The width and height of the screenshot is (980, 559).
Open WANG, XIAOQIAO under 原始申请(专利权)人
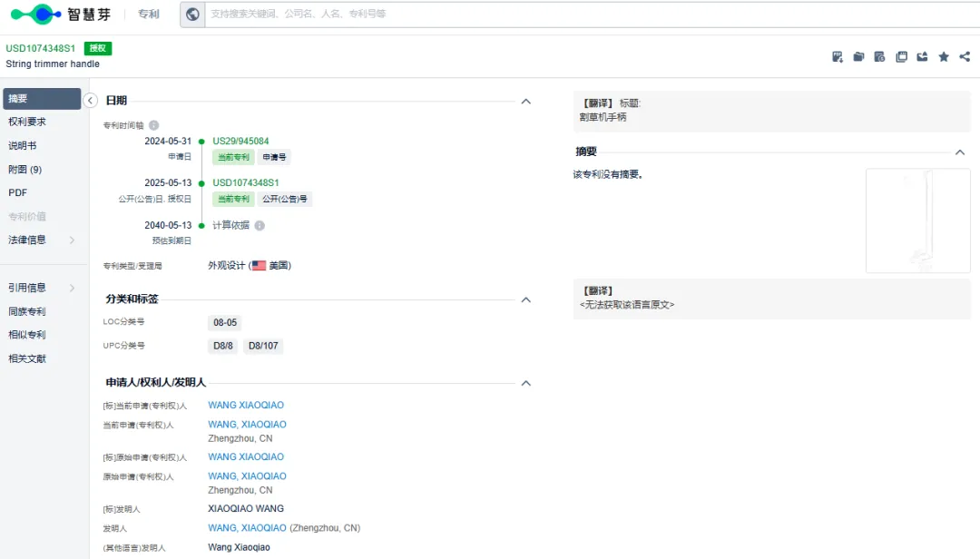[247, 476]
